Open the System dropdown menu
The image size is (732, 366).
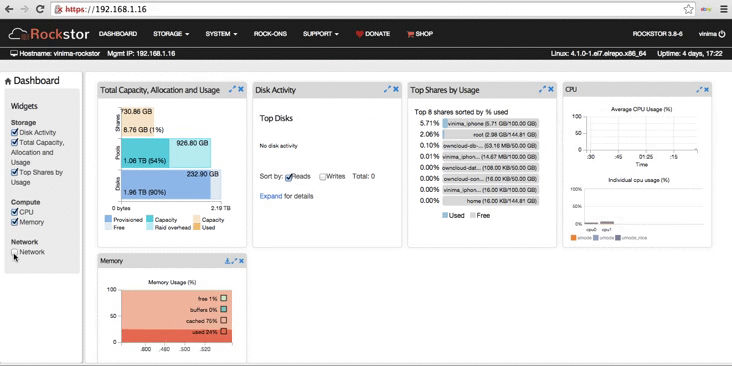point(221,34)
